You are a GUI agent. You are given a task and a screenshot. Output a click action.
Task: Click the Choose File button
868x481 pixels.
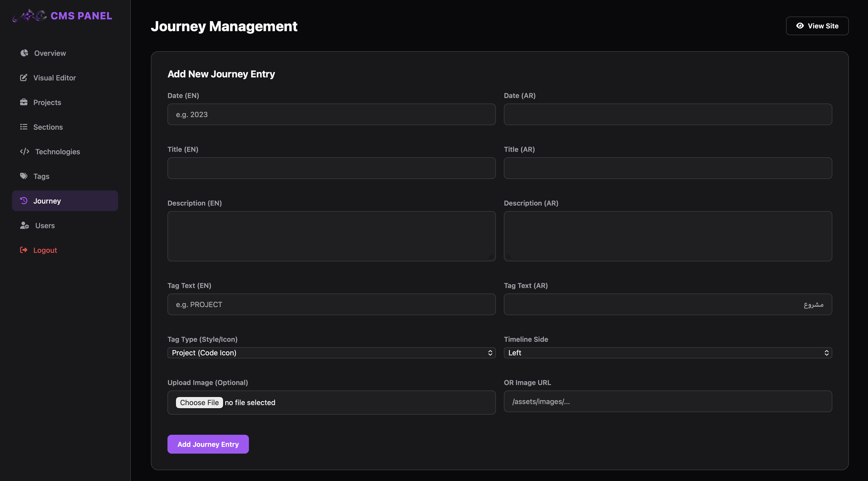pos(199,403)
